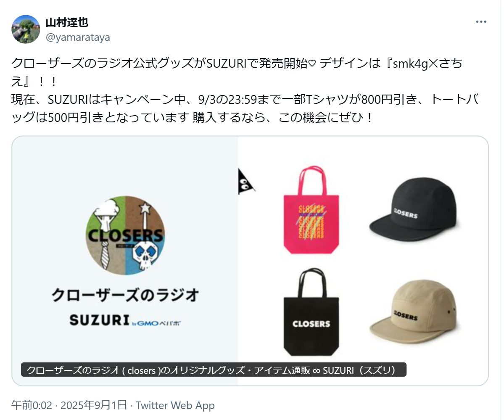Select the beige CLOSERS cap
Viewport: 504px width, 420px height.
pos(414,311)
